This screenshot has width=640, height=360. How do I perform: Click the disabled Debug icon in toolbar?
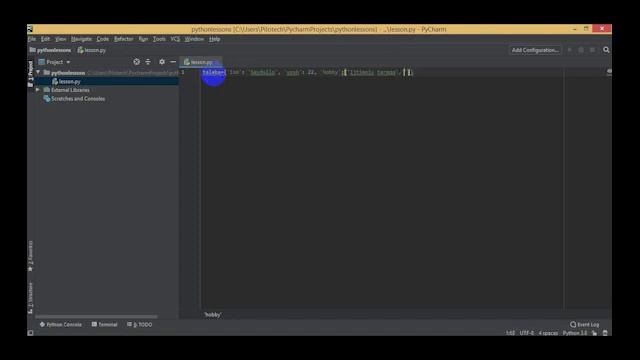pos(581,50)
